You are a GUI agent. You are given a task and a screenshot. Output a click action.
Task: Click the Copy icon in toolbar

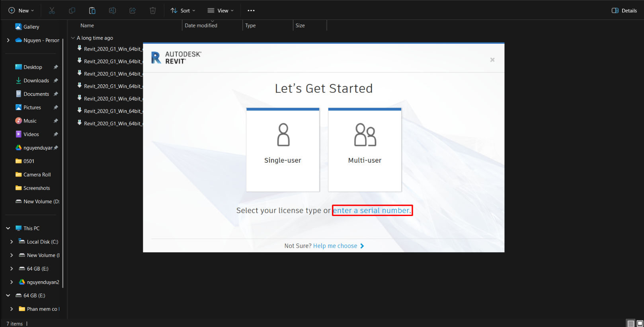[x=72, y=11]
